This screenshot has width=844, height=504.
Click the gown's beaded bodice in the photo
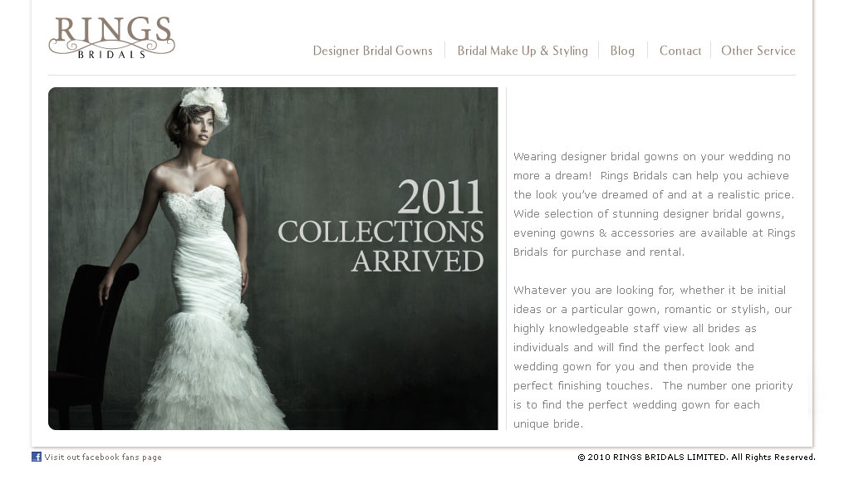pos(193,207)
